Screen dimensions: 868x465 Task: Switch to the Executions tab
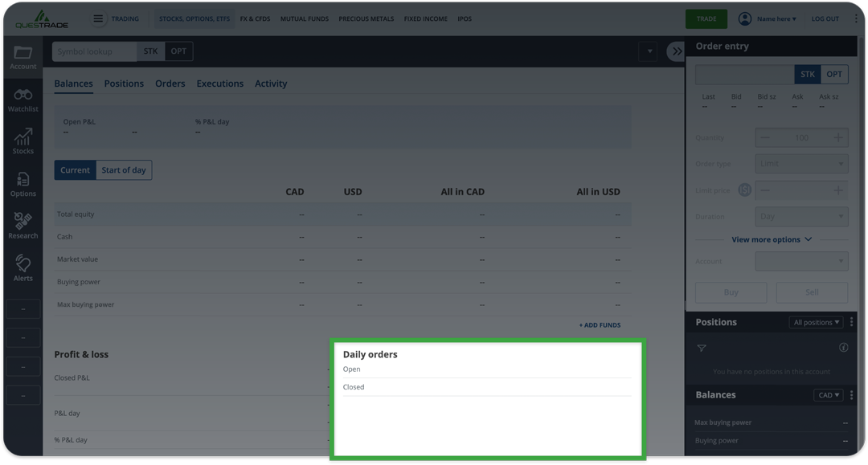[x=219, y=83]
